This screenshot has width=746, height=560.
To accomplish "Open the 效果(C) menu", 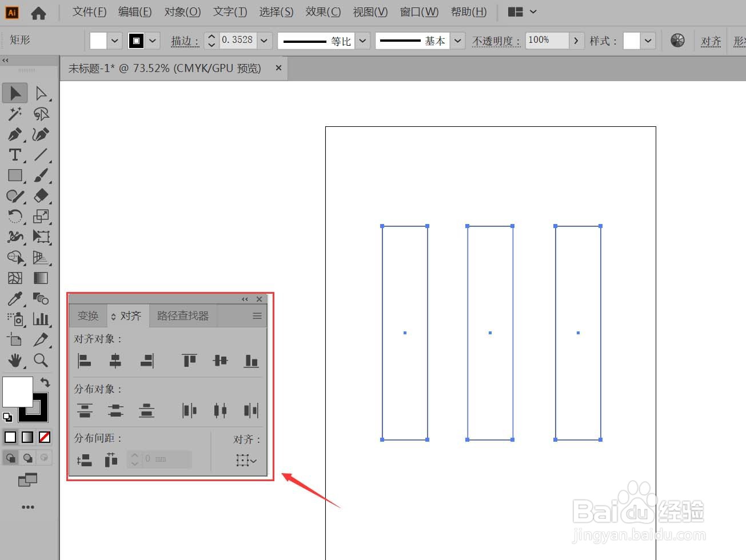I will pyautogui.click(x=323, y=12).
